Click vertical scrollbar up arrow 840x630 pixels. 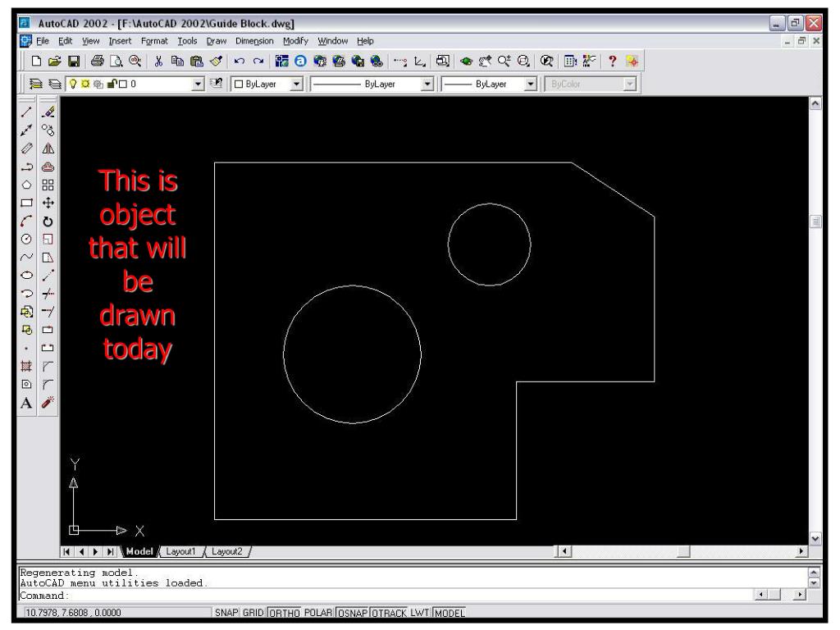coord(815,104)
